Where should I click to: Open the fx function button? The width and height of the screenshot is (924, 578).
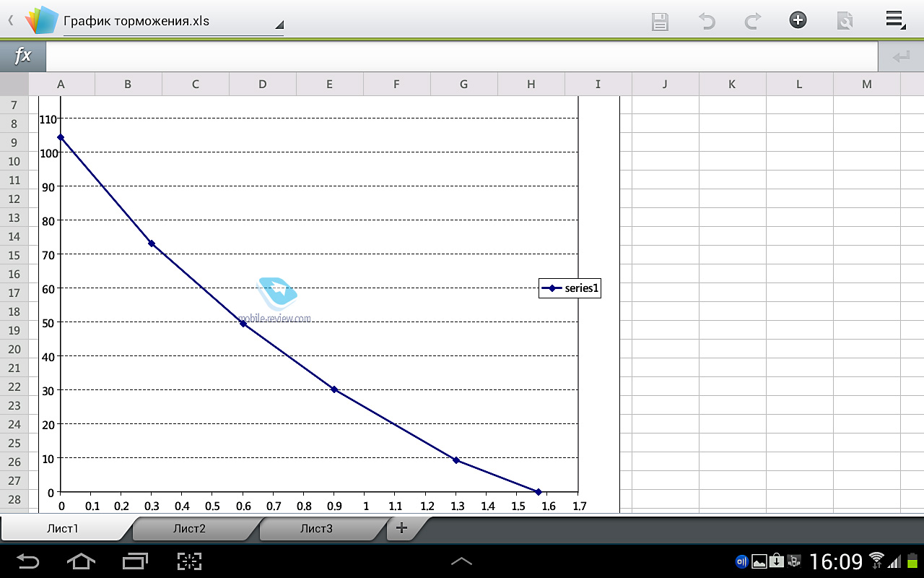(x=23, y=56)
